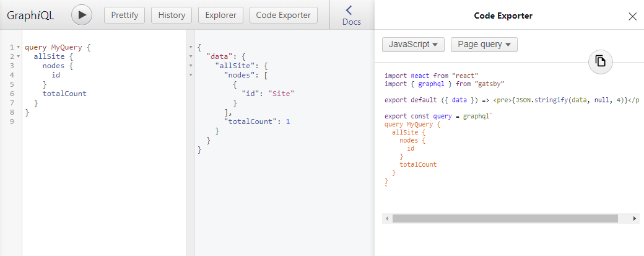Image resolution: width=644 pixels, height=256 pixels.
Task: Collapse the "data" fold arrow in results
Action: coord(191,56)
